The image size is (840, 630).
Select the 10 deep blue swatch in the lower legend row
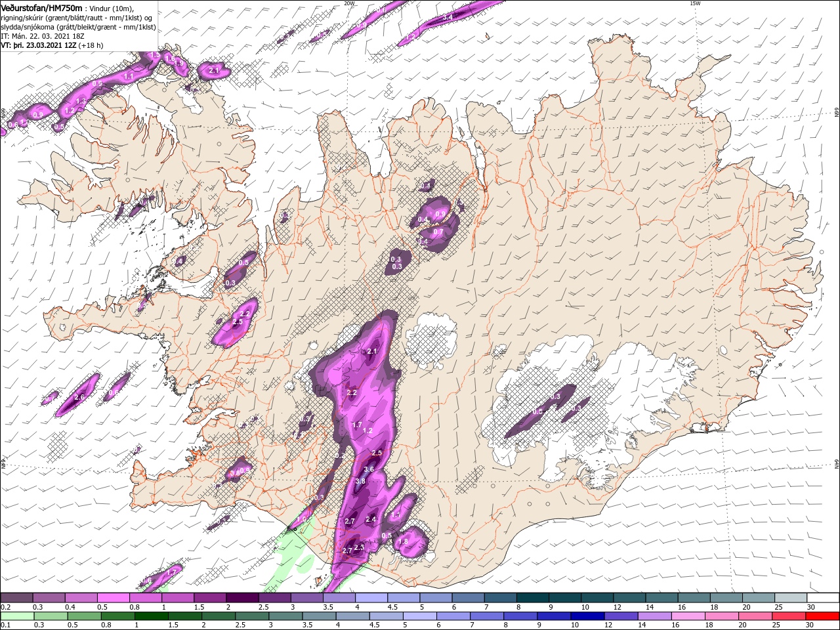coord(587,616)
